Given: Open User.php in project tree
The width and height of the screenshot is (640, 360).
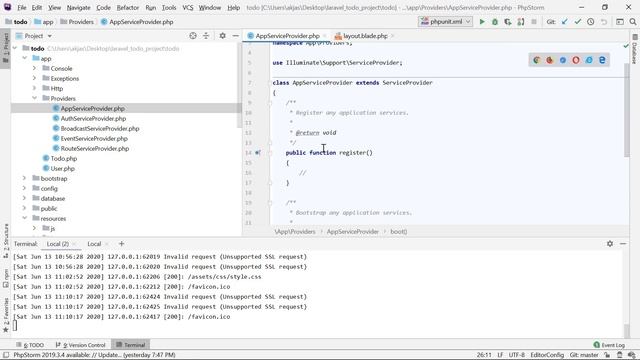Looking at the screenshot, I should (62, 169).
